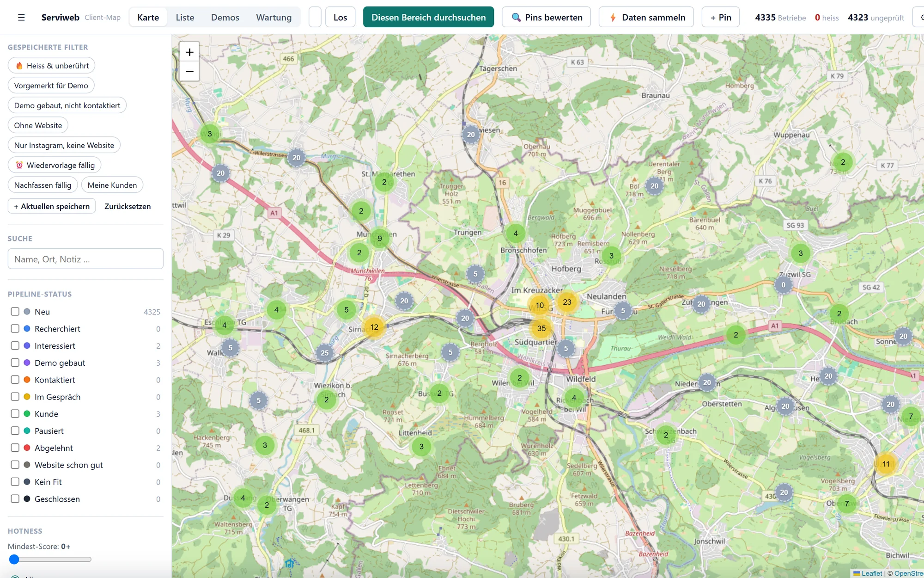Viewport: 924px width, 578px height.
Task: Open green cluster 3 near Hackenberg
Action: coord(265,445)
